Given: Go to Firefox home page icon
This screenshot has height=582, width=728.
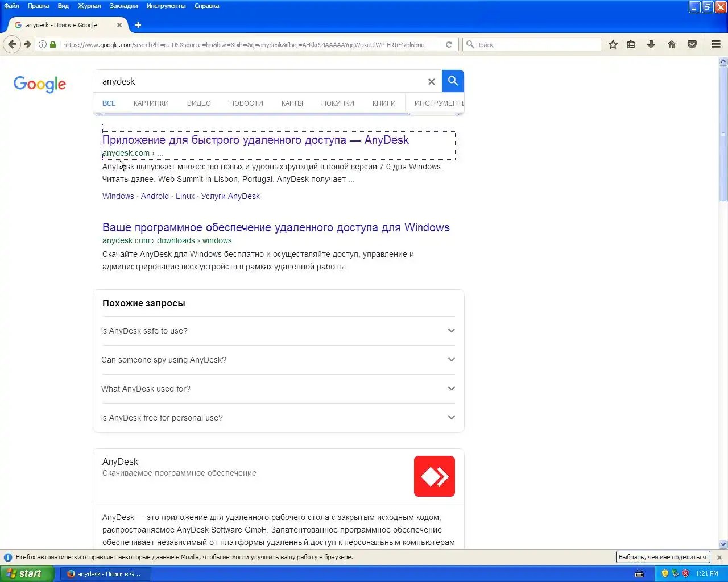Looking at the screenshot, I should [x=672, y=44].
